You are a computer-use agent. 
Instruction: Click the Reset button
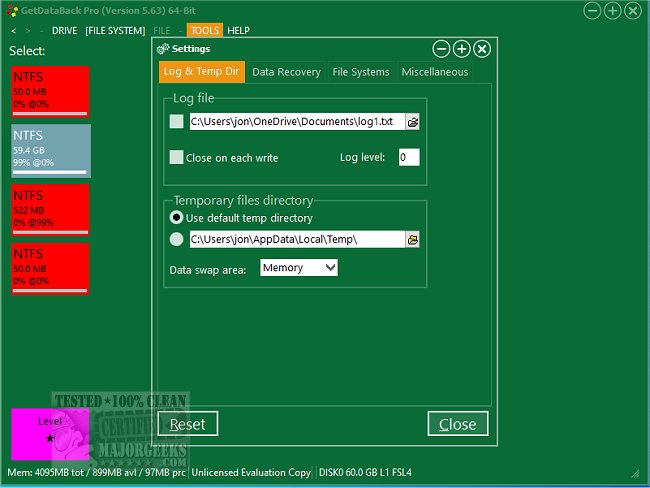pyautogui.click(x=188, y=424)
